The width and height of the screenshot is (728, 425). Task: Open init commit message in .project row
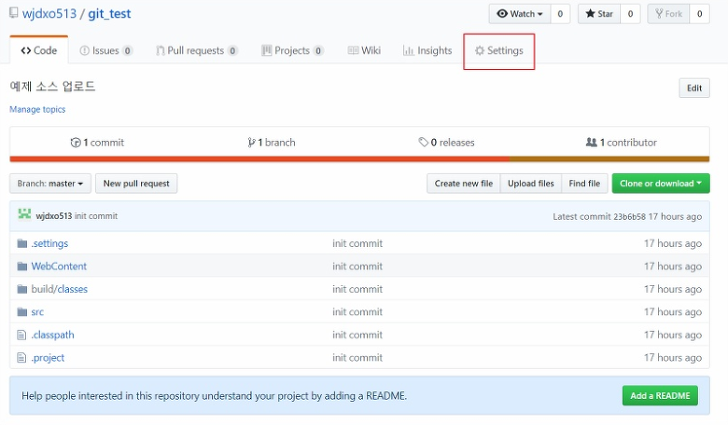tap(358, 358)
